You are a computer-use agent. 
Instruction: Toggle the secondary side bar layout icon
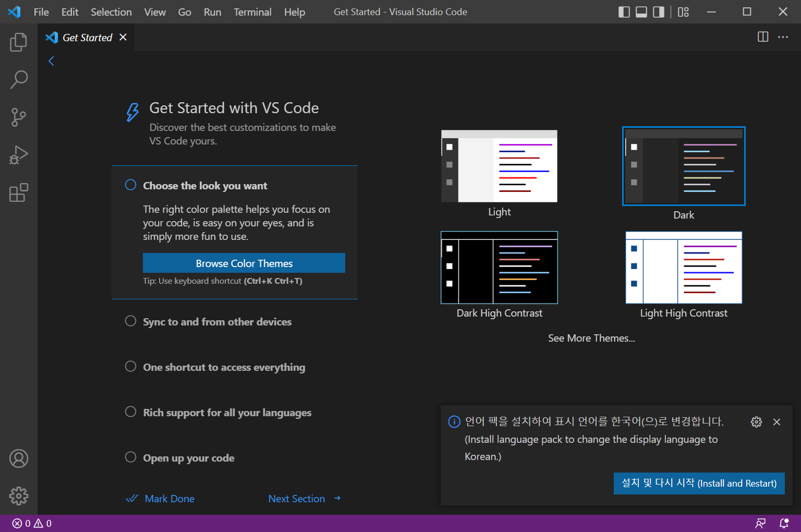point(659,11)
